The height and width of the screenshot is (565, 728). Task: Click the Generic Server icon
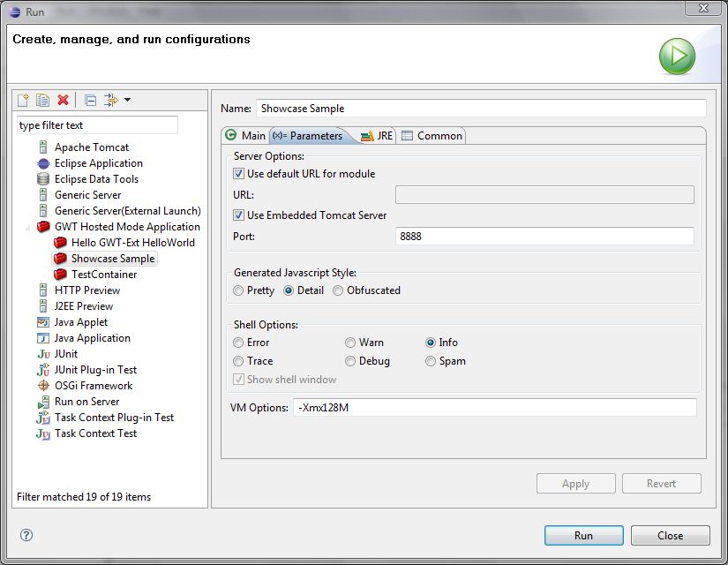tap(43, 195)
